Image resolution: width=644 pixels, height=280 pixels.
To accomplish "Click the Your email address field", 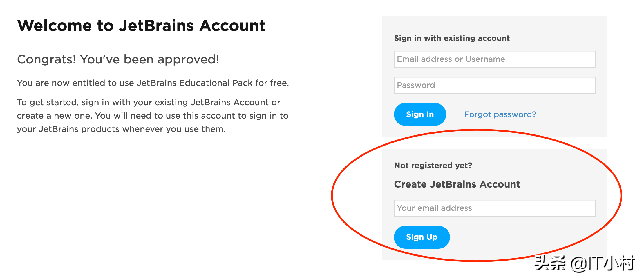I will click(494, 208).
